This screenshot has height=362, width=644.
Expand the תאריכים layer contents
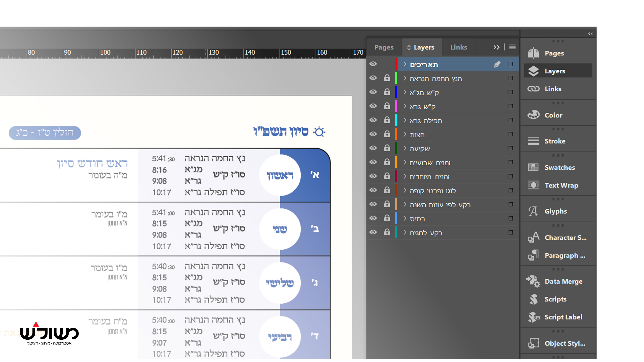(405, 64)
